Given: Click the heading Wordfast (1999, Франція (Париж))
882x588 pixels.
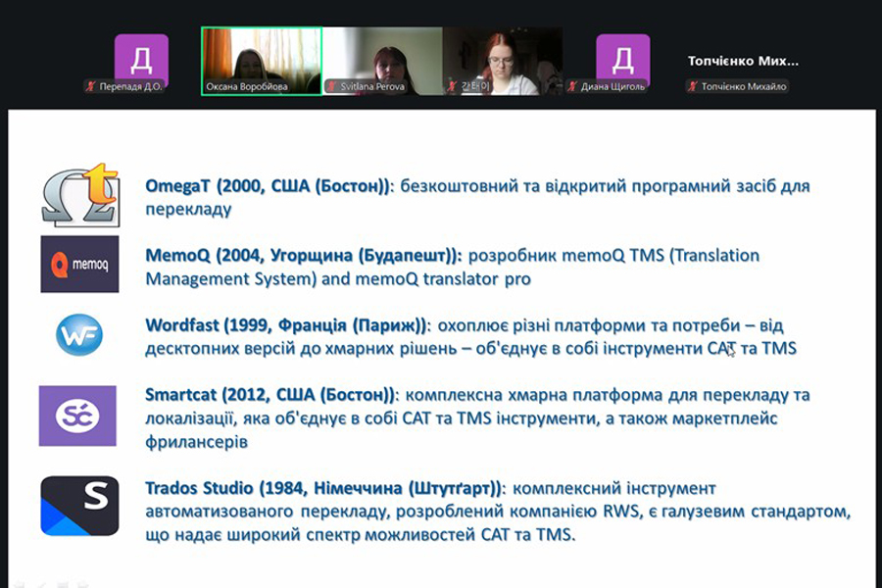Looking at the screenshot, I should point(286,325).
